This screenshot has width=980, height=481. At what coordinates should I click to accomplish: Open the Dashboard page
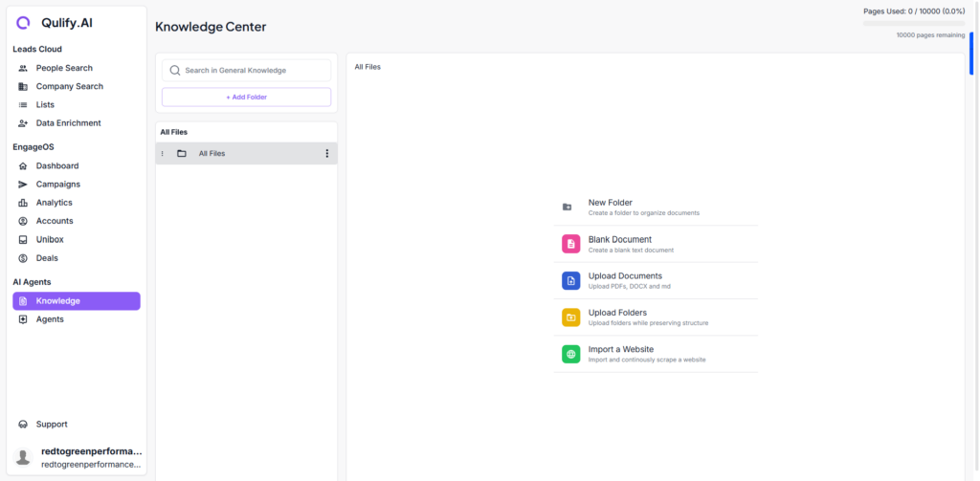tap(77, 166)
